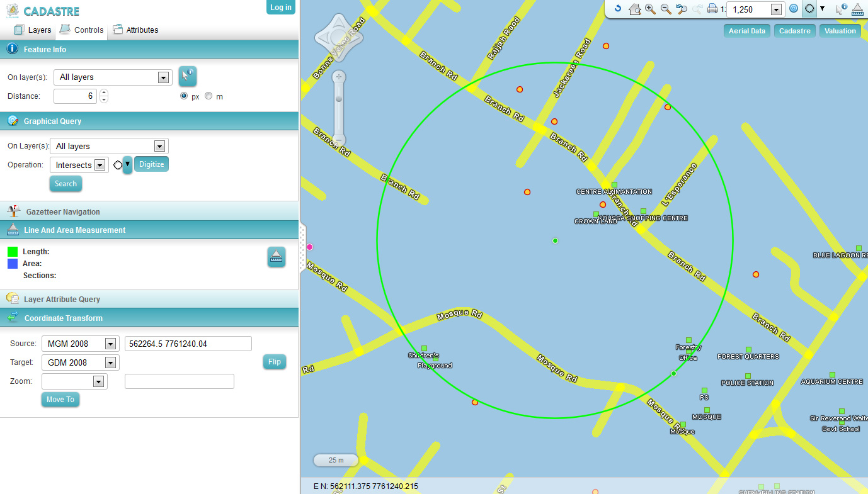Click the Distance value field
The width and height of the screenshot is (868, 494).
pos(75,96)
